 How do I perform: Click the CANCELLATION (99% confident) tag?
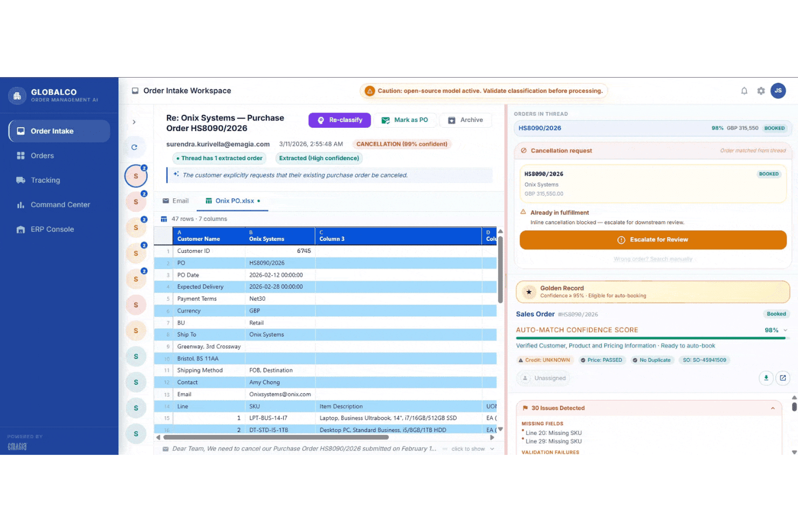pyautogui.click(x=402, y=144)
